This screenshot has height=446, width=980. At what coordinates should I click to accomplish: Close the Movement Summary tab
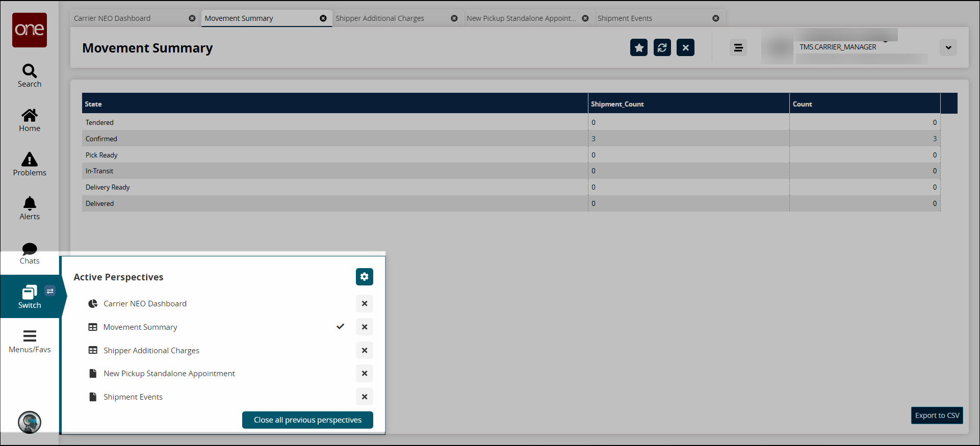coord(323,18)
